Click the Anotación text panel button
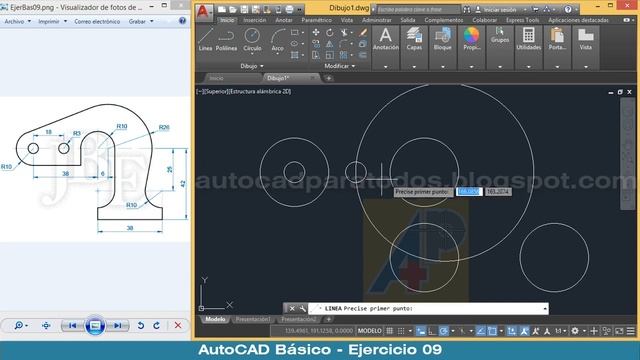 pos(386,40)
